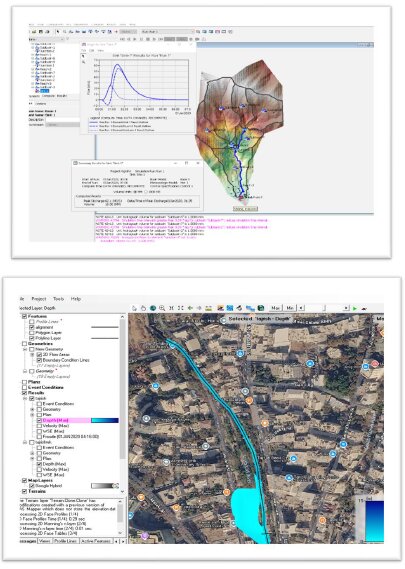Step animation back with left arrow button
405x569 pixels.
coord(301,308)
